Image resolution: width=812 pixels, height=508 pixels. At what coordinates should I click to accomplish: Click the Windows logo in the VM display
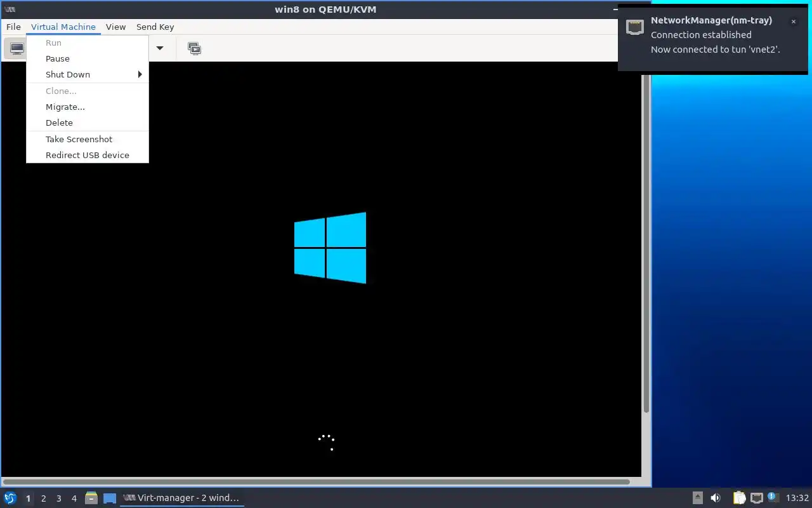(330, 248)
